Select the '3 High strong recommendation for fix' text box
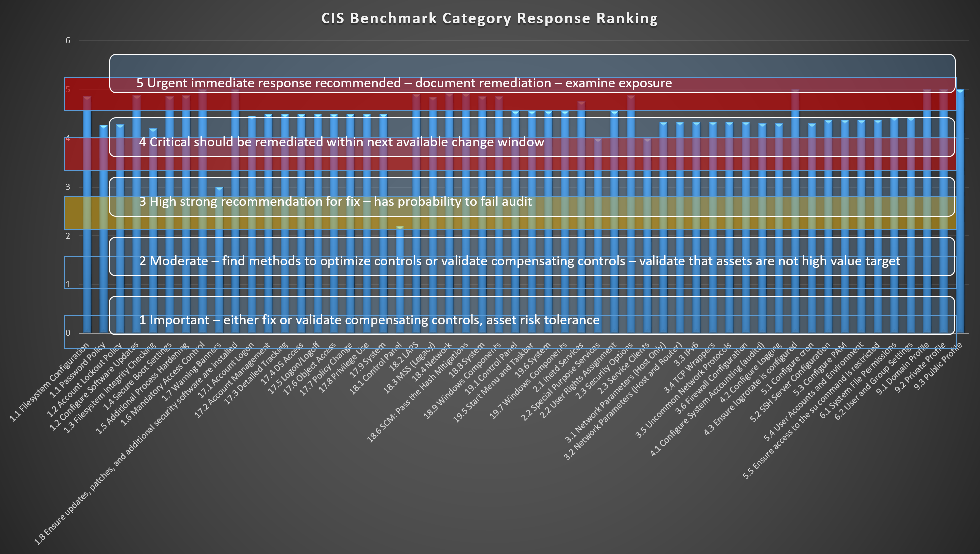 click(532, 197)
